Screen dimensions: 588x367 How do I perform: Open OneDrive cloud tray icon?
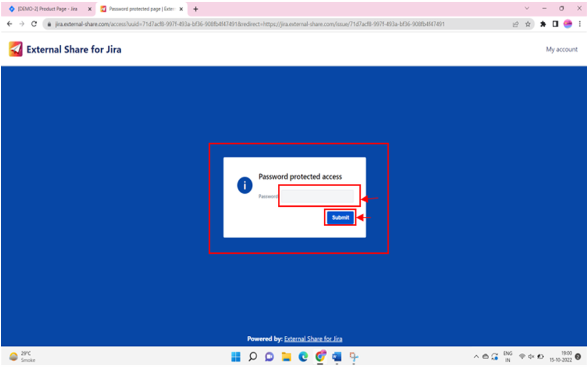pyautogui.click(x=485, y=356)
